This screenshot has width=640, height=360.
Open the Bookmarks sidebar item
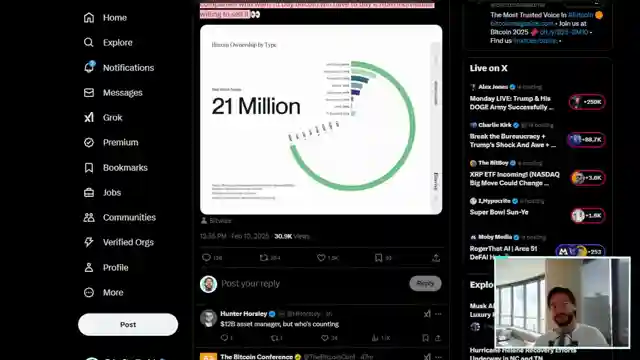116,168
